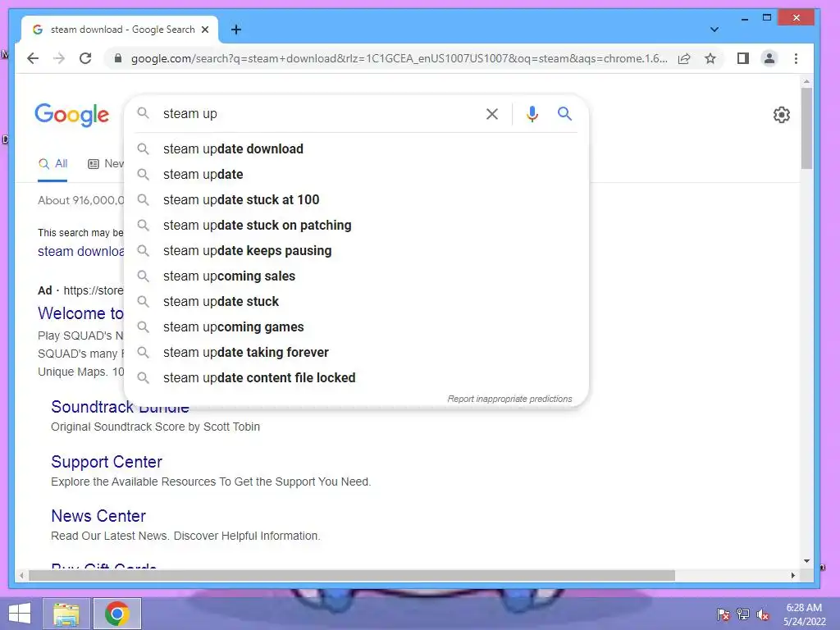This screenshot has width=840, height=630.
Task: Open the Chrome three-dot menu
Action: [x=796, y=58]
